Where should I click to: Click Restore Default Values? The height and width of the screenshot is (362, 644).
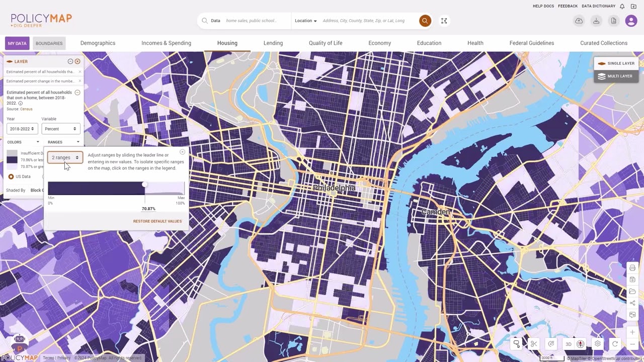(x=157, y=221)
